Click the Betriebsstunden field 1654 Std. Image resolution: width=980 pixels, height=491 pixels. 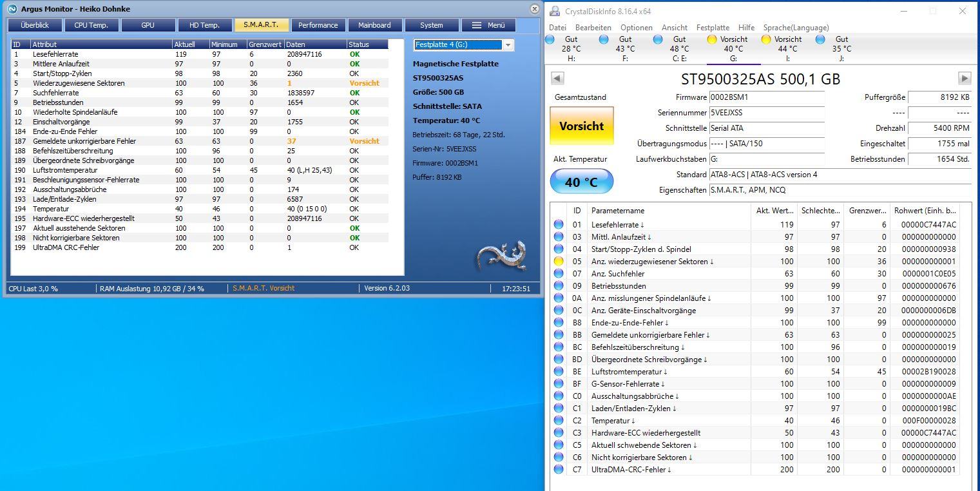940,159
